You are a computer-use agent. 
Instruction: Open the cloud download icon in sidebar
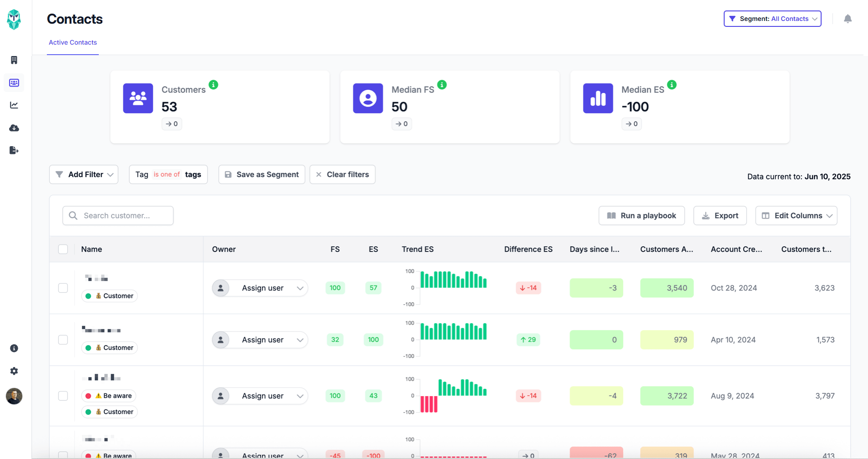tap(14, 128)
